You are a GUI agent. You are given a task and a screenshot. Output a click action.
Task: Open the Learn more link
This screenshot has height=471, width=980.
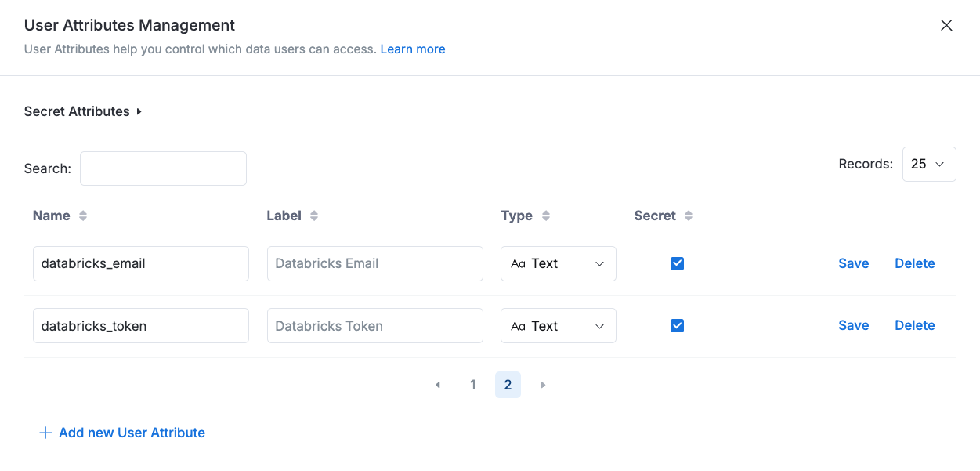413,49
